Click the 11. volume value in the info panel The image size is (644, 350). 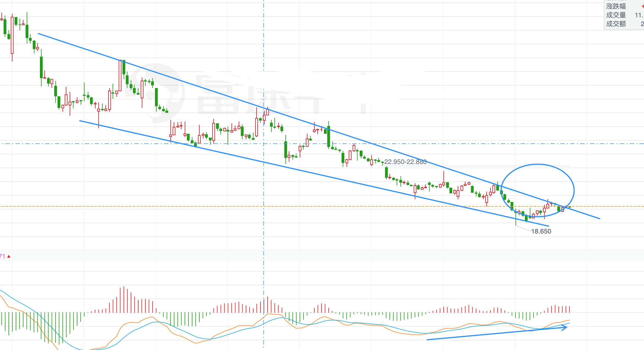point(639,15)
